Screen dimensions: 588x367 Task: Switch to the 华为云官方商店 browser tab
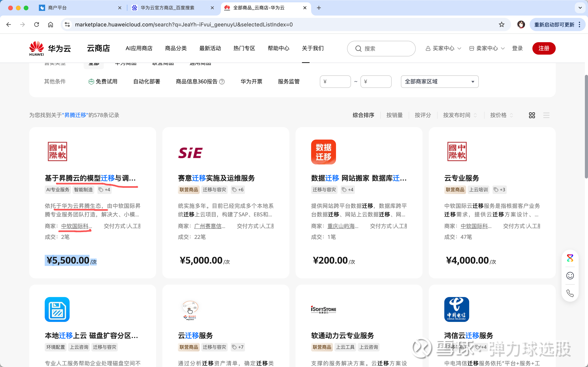pos(168,8)
